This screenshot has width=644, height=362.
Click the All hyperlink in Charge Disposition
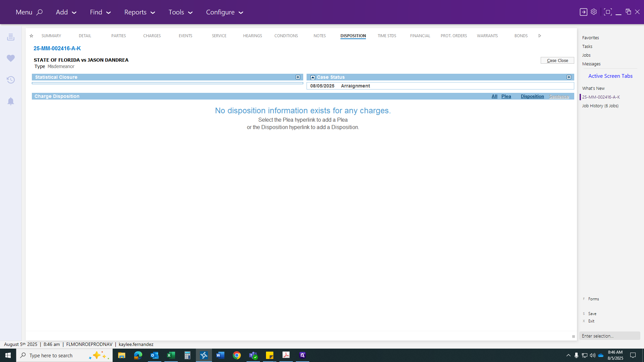tap(494, 97)
